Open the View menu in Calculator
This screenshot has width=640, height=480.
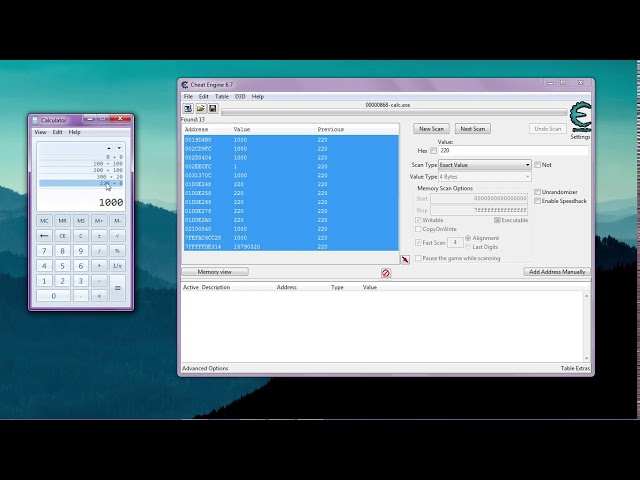pos(40,132)
